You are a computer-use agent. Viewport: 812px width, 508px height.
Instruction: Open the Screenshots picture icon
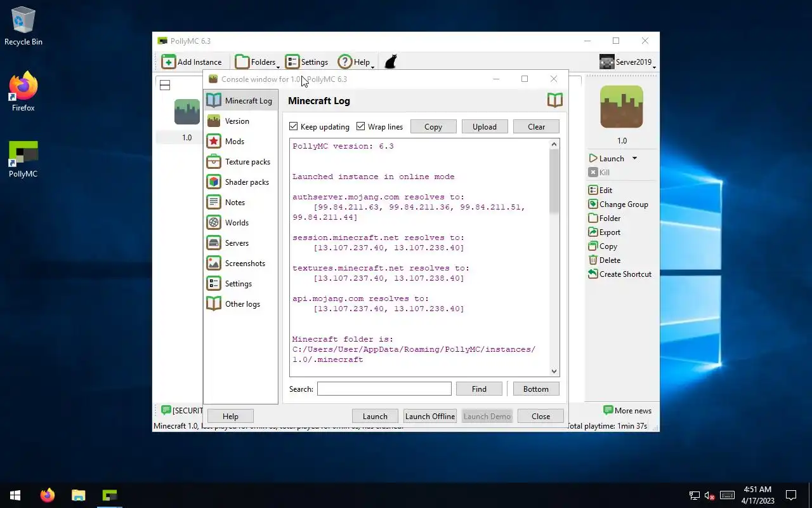point(214,263)
